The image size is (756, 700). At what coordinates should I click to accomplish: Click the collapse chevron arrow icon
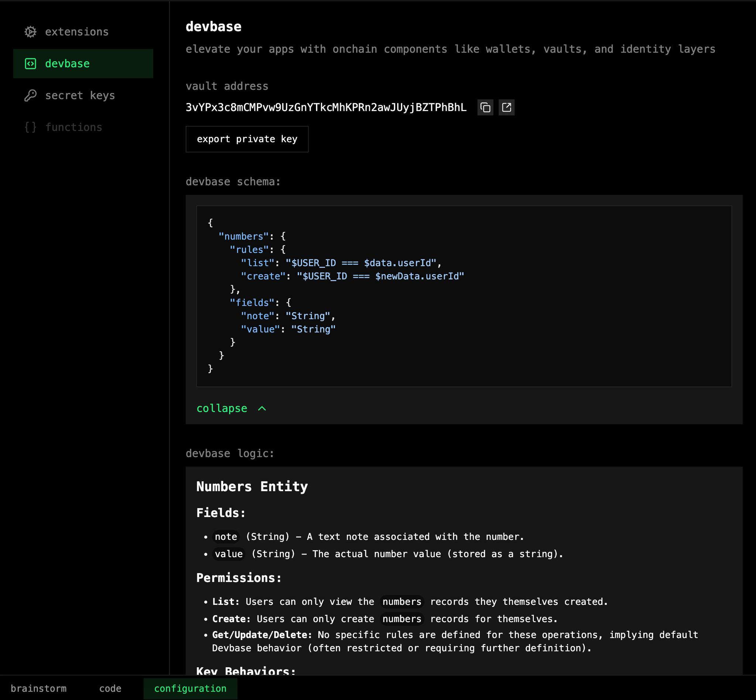pyautogui.click(x=262, y=408)
